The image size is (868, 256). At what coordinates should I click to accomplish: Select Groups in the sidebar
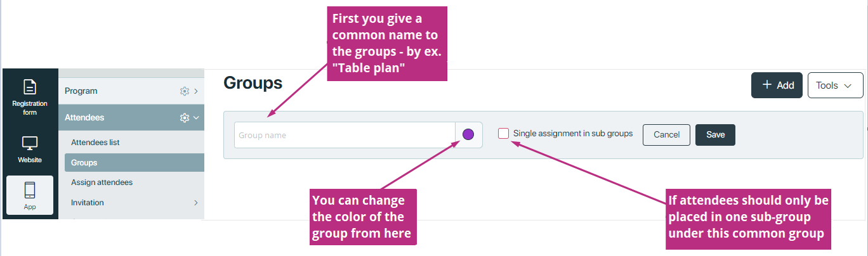pyautogui.click(x=135, y=163)
